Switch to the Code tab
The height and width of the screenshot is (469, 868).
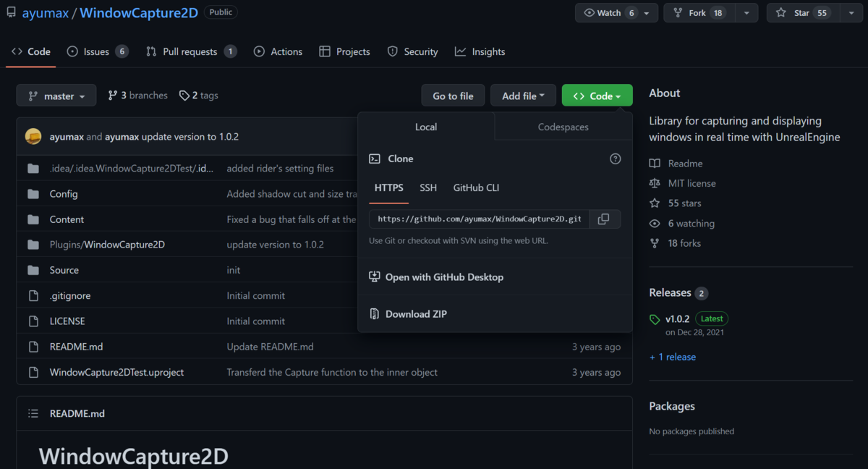31,51
